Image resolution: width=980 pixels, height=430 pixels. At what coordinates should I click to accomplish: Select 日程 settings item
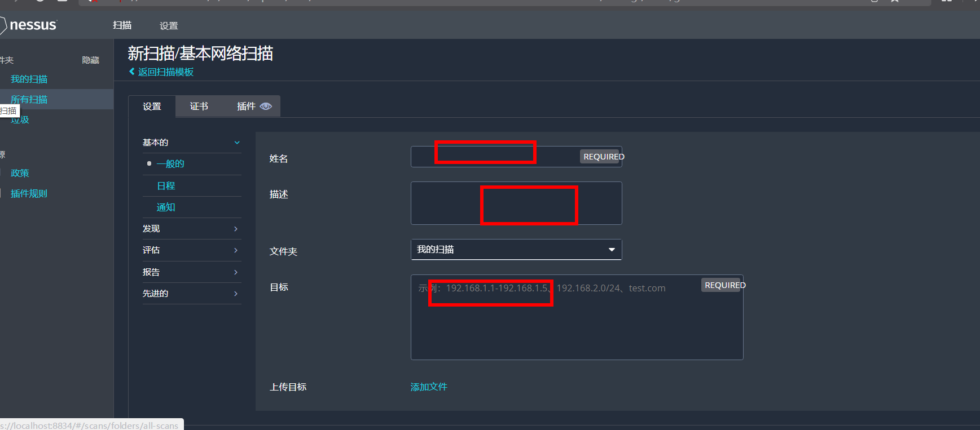(166, 186)
